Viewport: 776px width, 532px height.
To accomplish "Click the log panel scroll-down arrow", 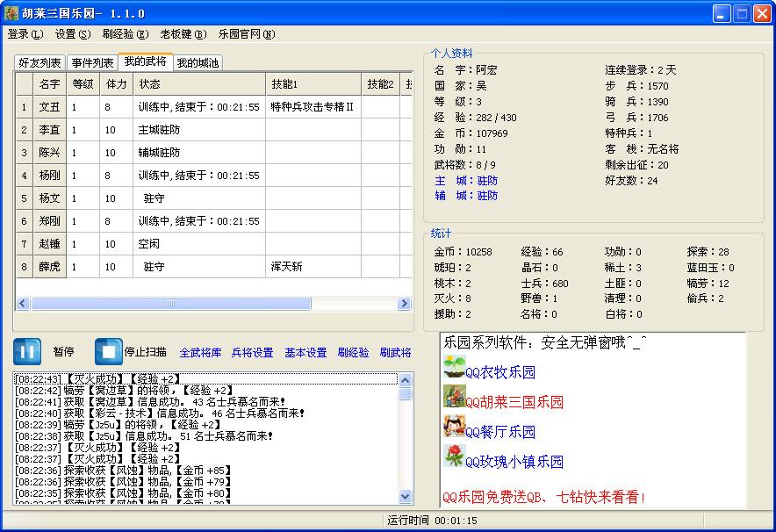I will tap(405, 496).
